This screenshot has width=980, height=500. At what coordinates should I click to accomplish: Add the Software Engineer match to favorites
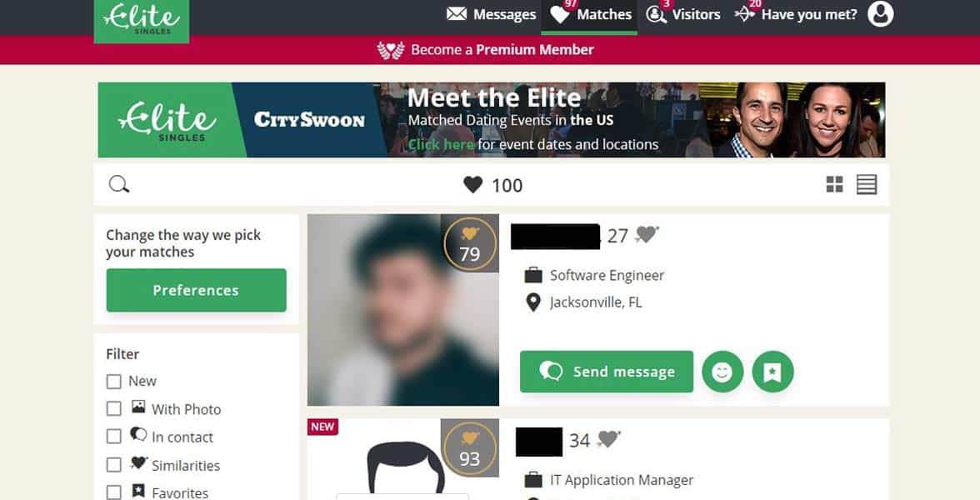(773, 372)
